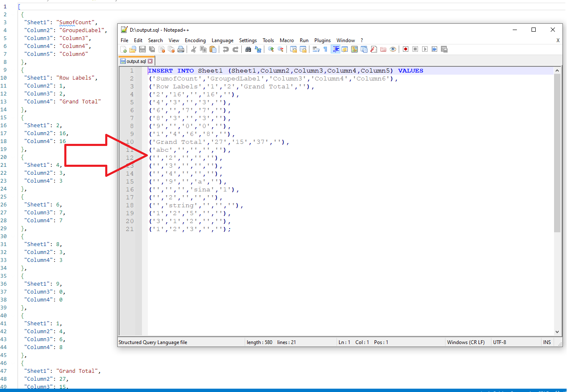
Task: Select the output.sql tab
Action: (137, 61)
